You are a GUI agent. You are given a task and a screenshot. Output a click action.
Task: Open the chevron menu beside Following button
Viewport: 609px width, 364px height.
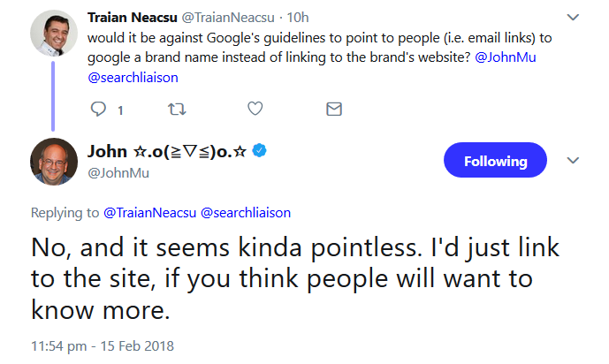click(573, 161)
